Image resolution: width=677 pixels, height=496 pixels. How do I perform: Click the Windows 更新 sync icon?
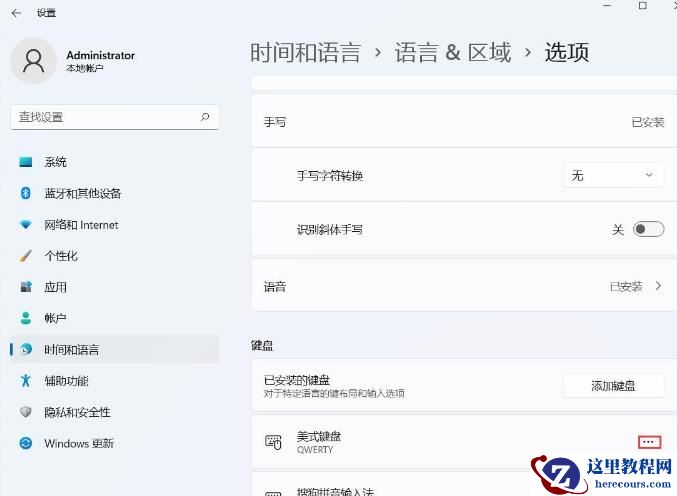[x=26, y=443]
